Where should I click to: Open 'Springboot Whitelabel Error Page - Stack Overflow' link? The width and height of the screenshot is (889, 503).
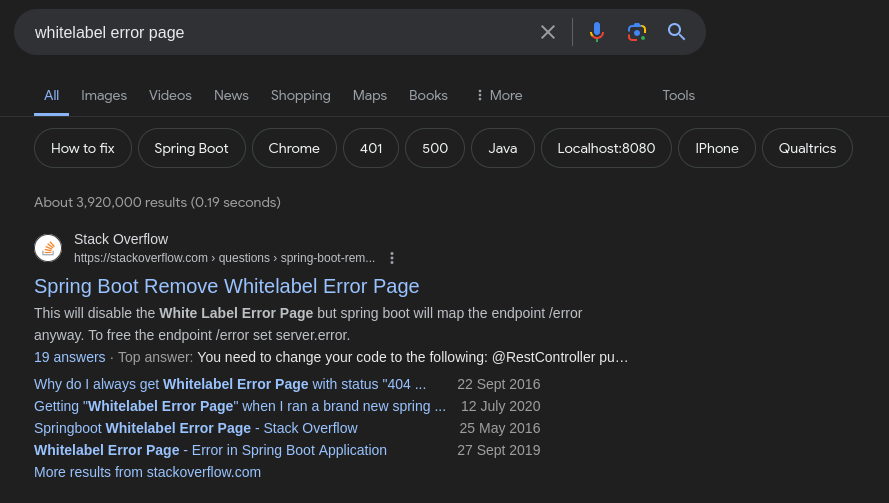196,428
